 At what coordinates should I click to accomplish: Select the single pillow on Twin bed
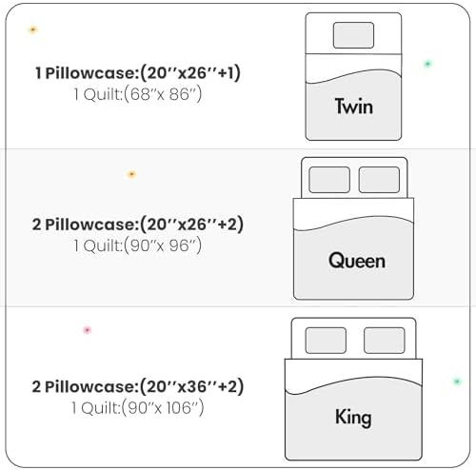point(353,35)
